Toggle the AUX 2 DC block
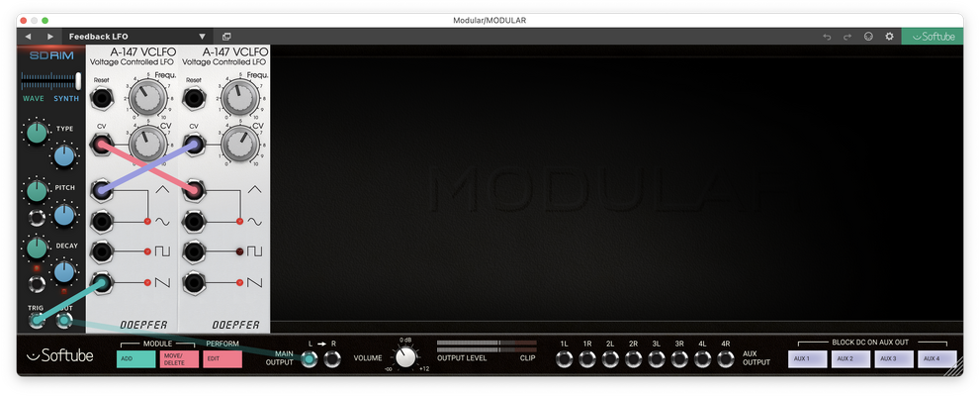980x396 pixels. [850, 359]
